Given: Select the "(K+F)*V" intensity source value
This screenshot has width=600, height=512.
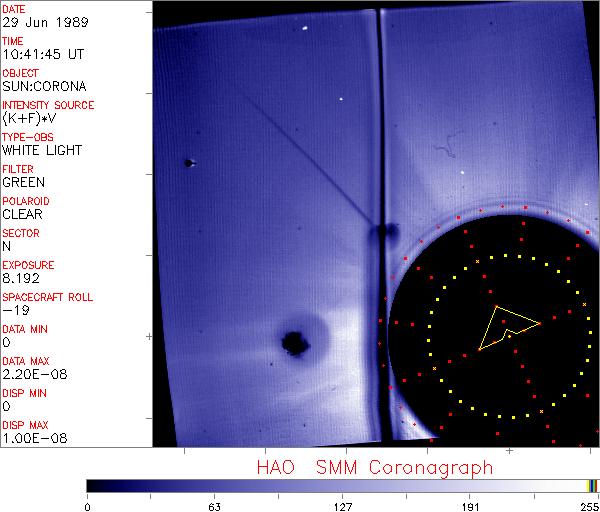Looking at the screenshot, I should 29,118.
